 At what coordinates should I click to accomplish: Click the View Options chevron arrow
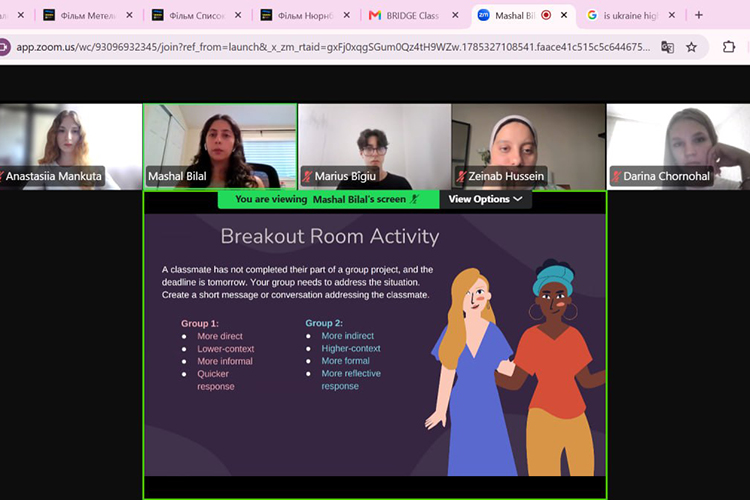pos(518,199)
